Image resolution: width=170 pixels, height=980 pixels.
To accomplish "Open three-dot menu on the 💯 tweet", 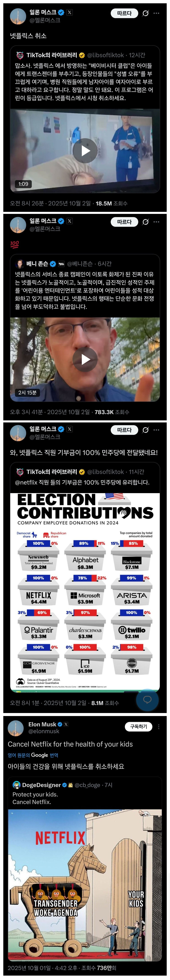I will point(156,222).
